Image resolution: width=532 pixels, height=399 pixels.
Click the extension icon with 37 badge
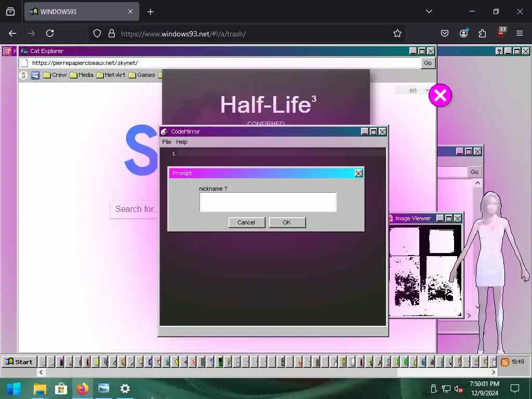pos(501,33)
